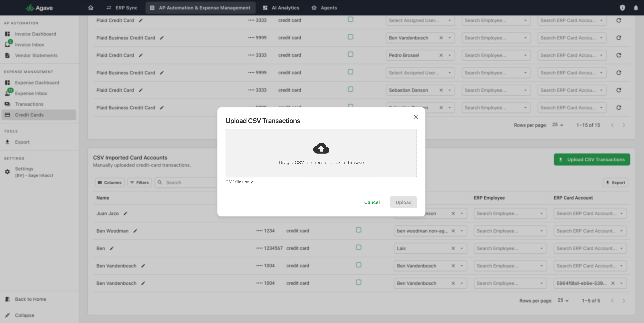Image resolution: width=644 pixels, height=323 pixels.
Task: Edit Ben Woodman name pencil
Action: coord(135,231)
